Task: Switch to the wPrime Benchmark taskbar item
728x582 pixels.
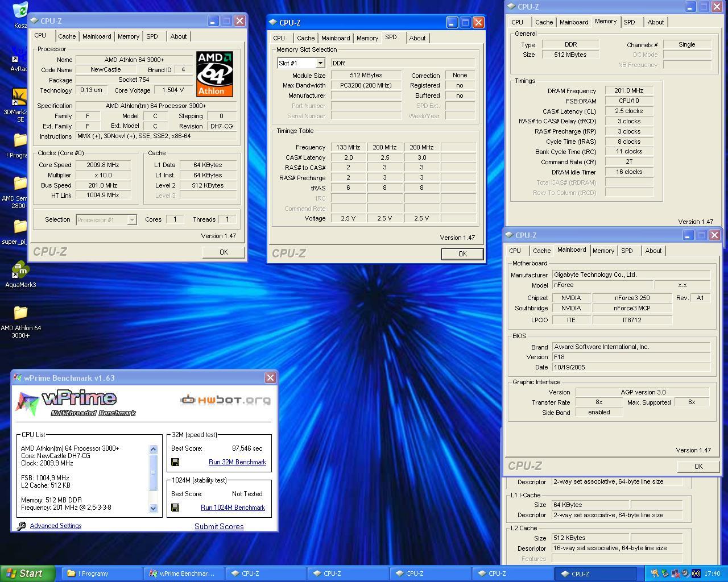Action: (x=183, y=573)
